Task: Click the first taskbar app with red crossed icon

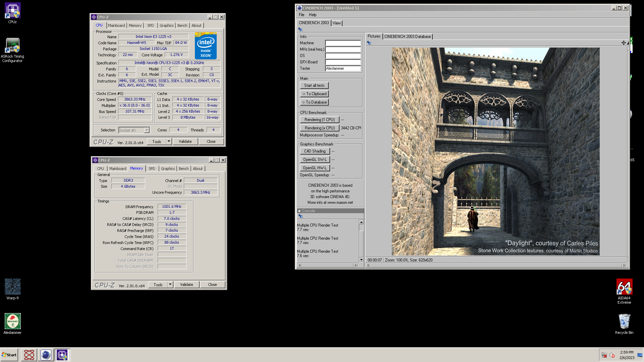Action: coord(29,355)
